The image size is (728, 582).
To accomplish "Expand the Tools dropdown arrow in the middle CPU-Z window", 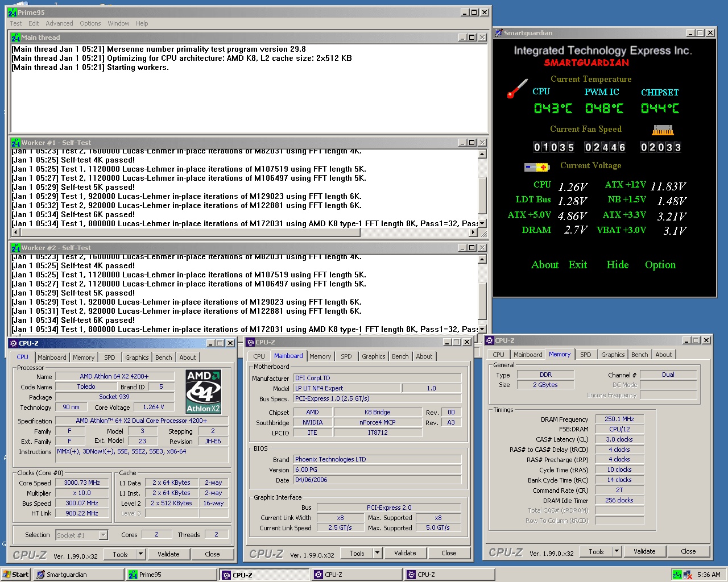I will 377,553.
